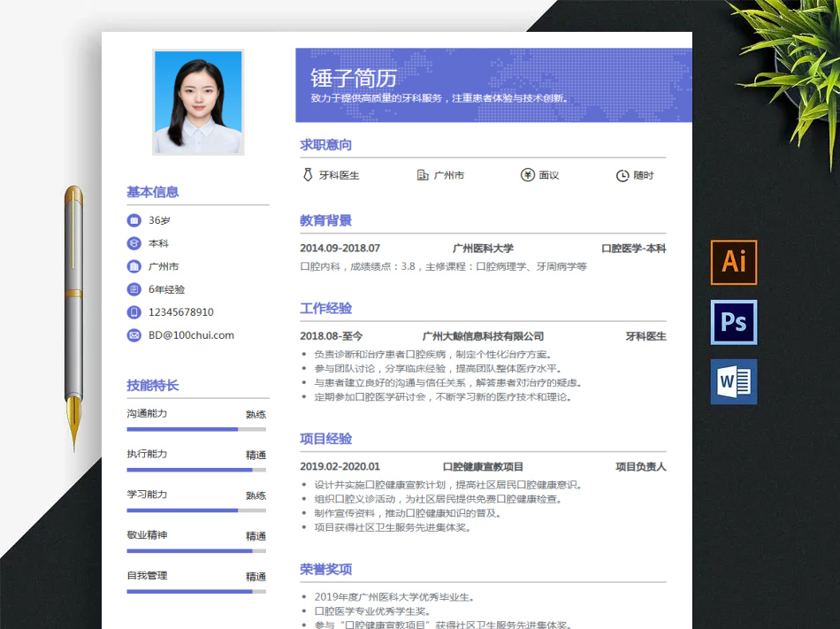Click the 工作经验 section heading

[x=325, y=308]
